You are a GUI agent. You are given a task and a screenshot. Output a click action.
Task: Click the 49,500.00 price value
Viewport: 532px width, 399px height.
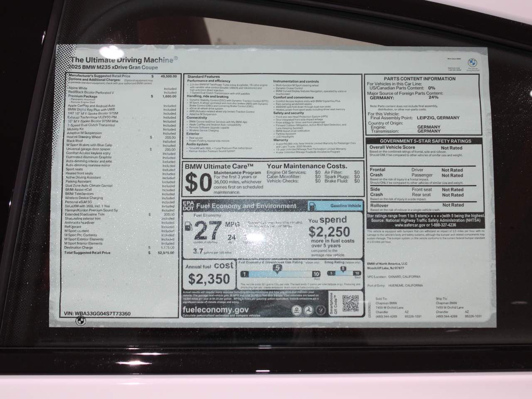(168, 76)
